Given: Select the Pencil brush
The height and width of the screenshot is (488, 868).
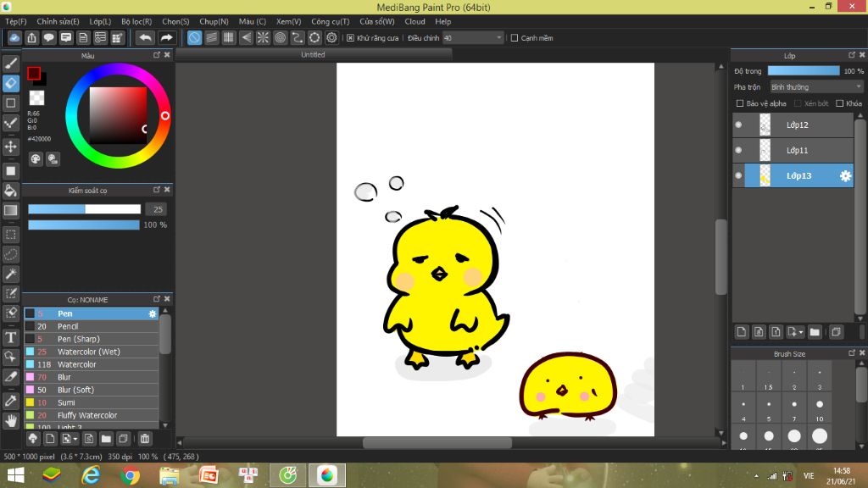Looking at the screenshot, I should 92,326.
